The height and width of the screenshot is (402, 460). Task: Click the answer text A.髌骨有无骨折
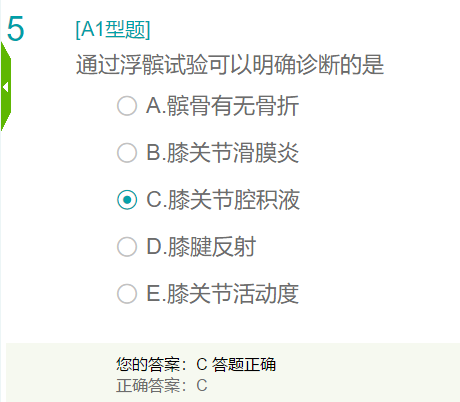click(x=222, y=106)
